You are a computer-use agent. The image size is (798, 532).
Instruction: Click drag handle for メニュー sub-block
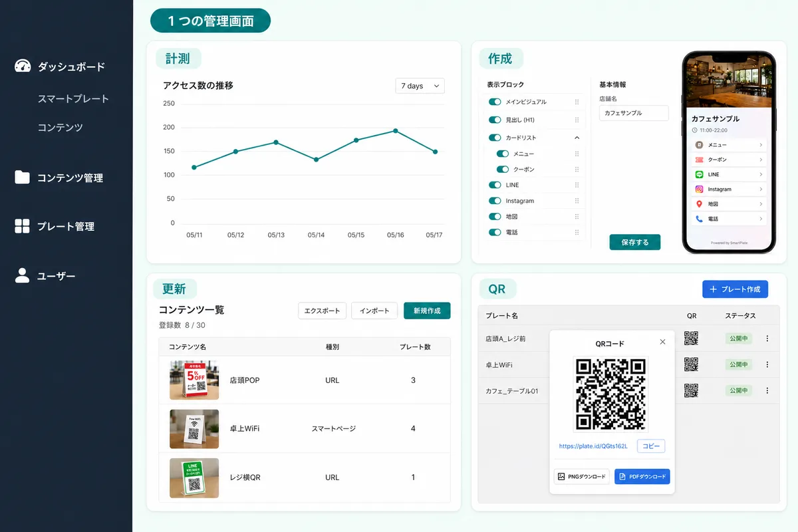point(577,154)
